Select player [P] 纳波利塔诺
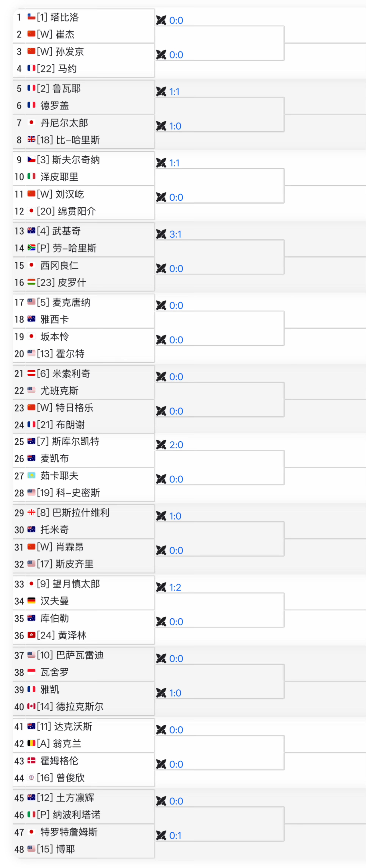366x868 pixels. 69,815
